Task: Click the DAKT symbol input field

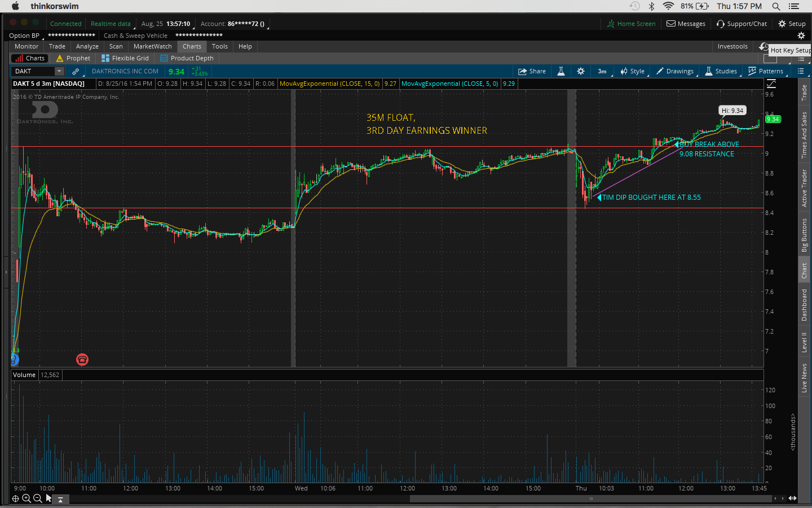Action: click(x=33, y=71)
